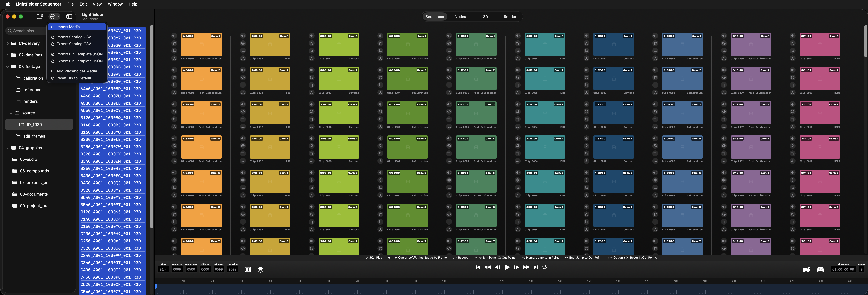
Task: Choose Add Placeholder Media
Action: point(77,71)
